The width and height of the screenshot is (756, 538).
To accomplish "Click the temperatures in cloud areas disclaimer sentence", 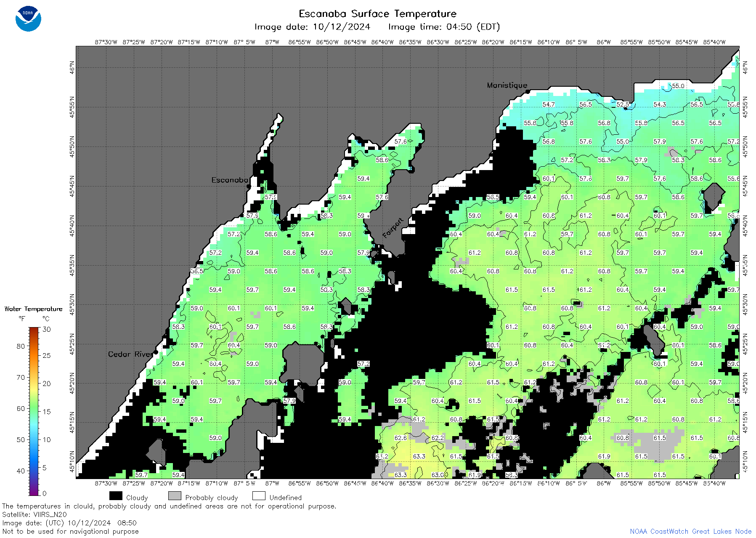I will point(169,506).
